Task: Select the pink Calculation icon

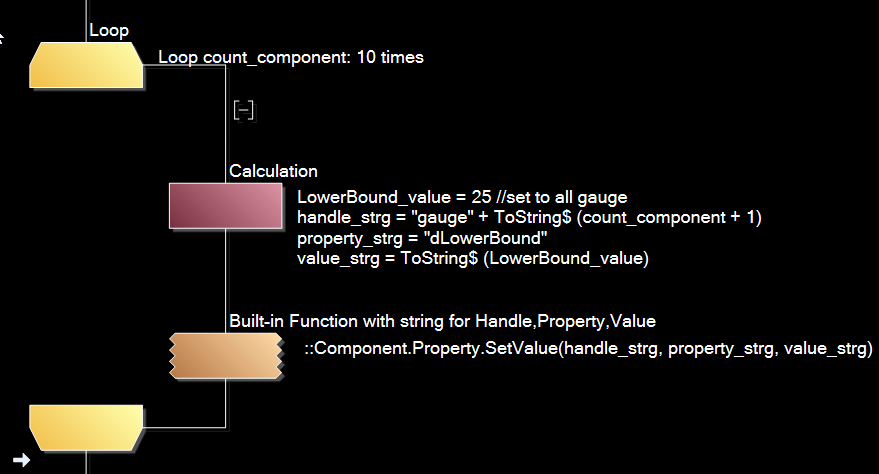Action: [226, 206]
